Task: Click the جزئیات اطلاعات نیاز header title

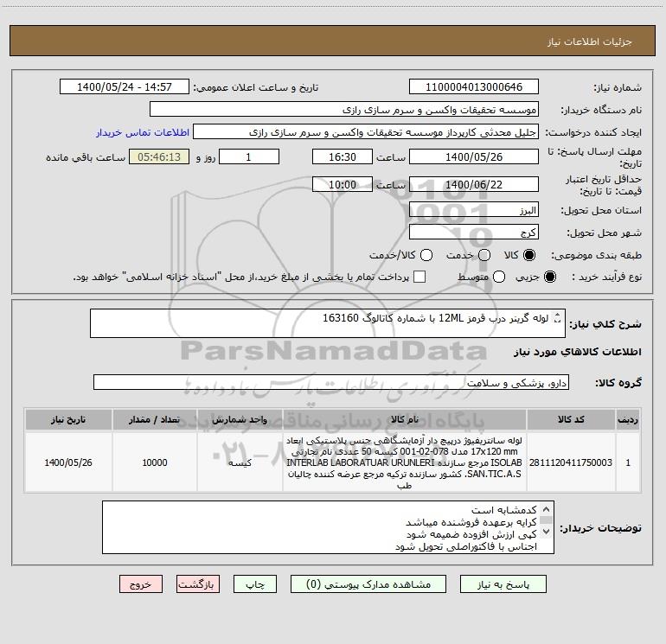Action: click(x=590, y=41)
